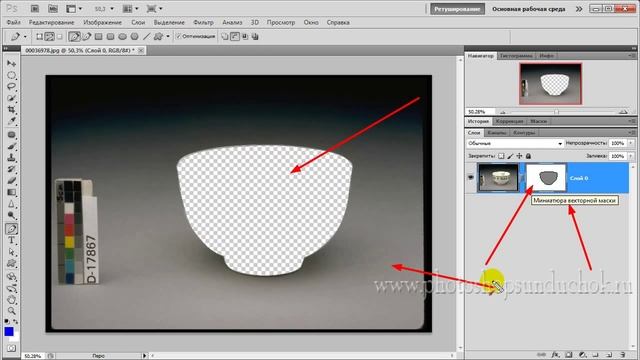Toggle lock transparent pixels
640x360 pixels.
tap(501, 156)
